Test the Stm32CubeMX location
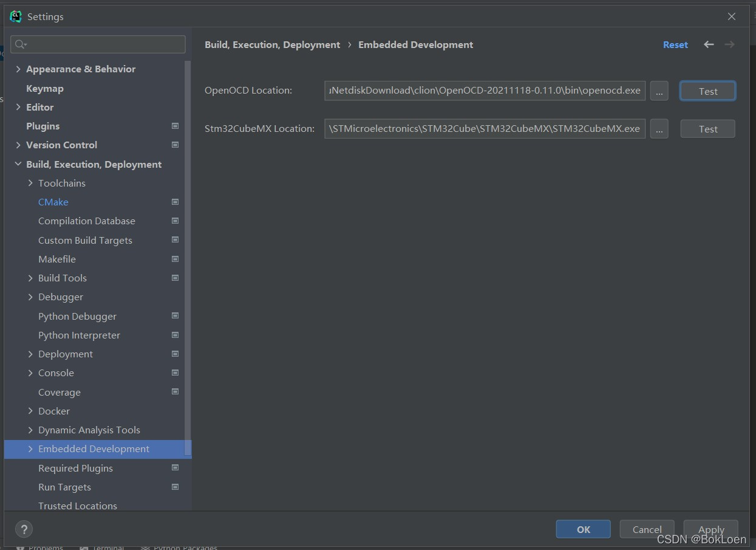This screenshot has width=756, height=550. 708,129
